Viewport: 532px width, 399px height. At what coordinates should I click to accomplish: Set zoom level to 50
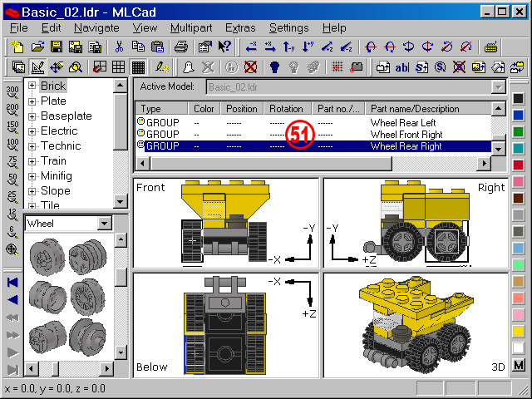tap(12, 180)
